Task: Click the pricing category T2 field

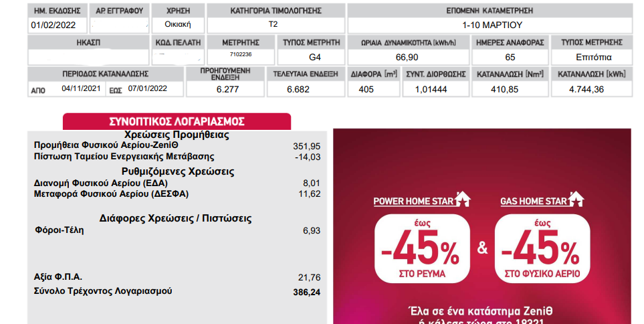Action: point(276,25)
